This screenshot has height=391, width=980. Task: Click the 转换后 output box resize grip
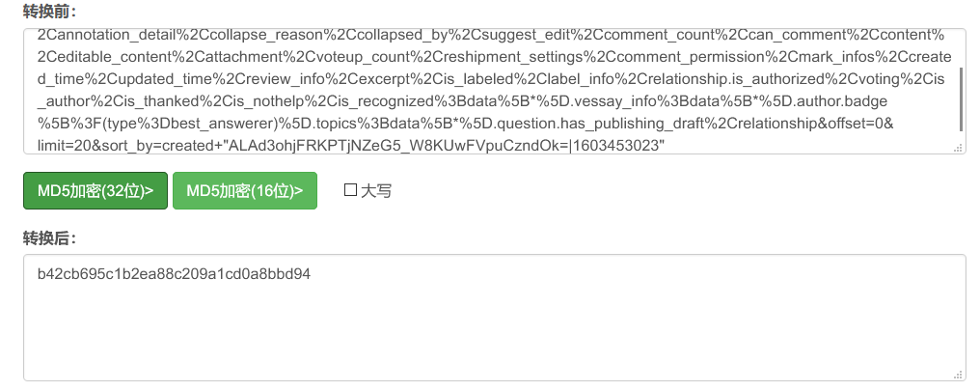958,373
